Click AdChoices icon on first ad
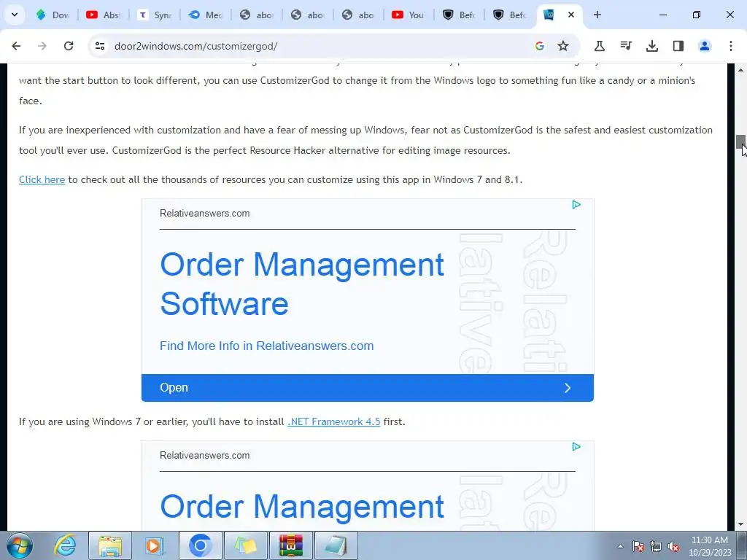The image size is (747, 560). tap(576, 205)
